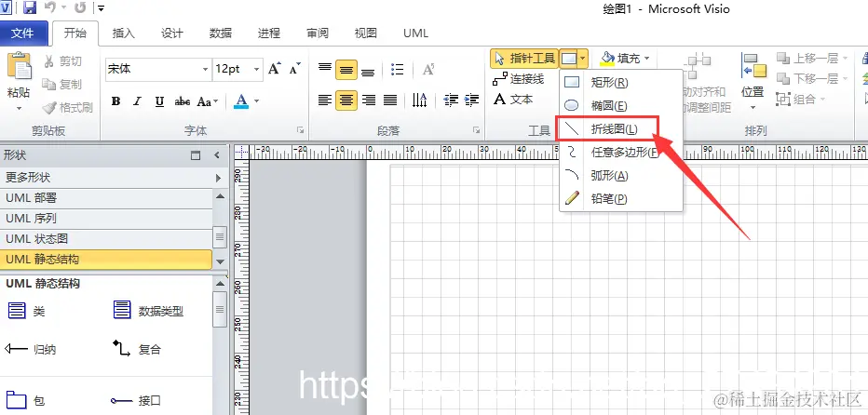The width and height of the screenshot is (868, 415).
Task: Choose Pencil 铅笔(P) from the menu
Action: tap(620, 198)
